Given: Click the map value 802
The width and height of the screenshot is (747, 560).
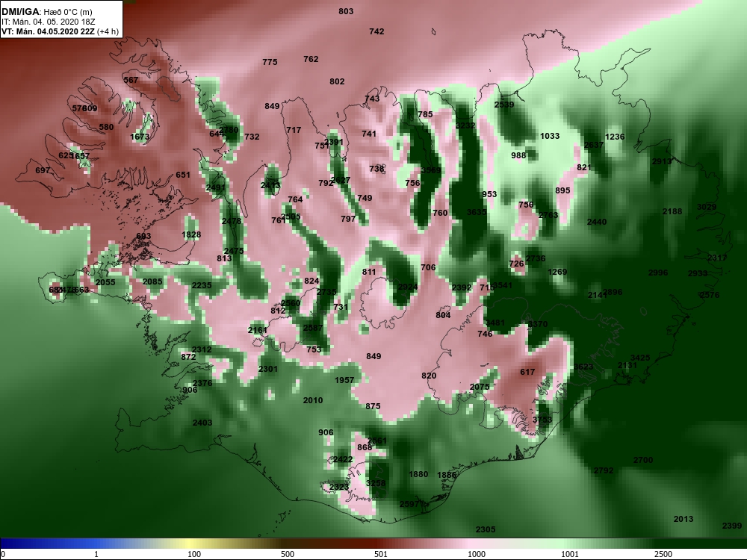Looking at the screenshot, I should [337, 81].
